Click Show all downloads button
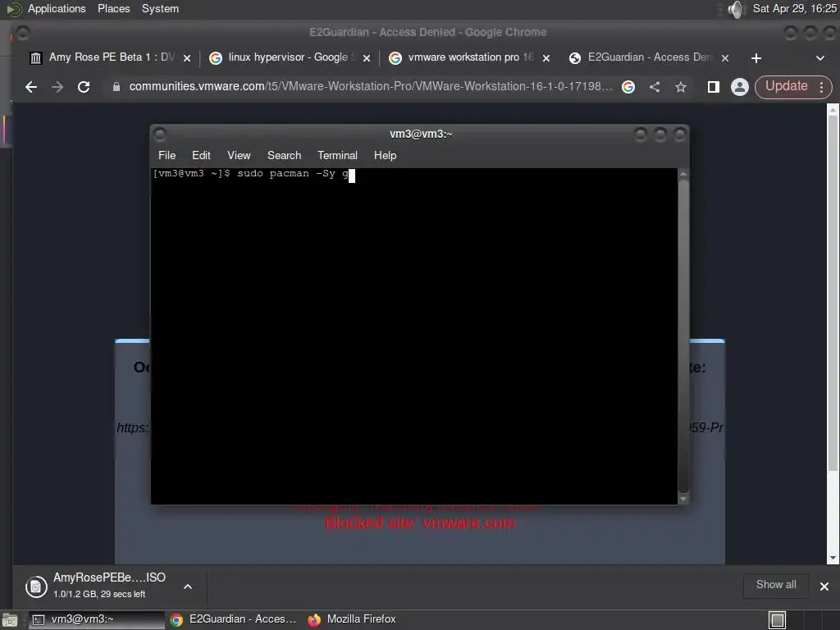 click(776, 584)
